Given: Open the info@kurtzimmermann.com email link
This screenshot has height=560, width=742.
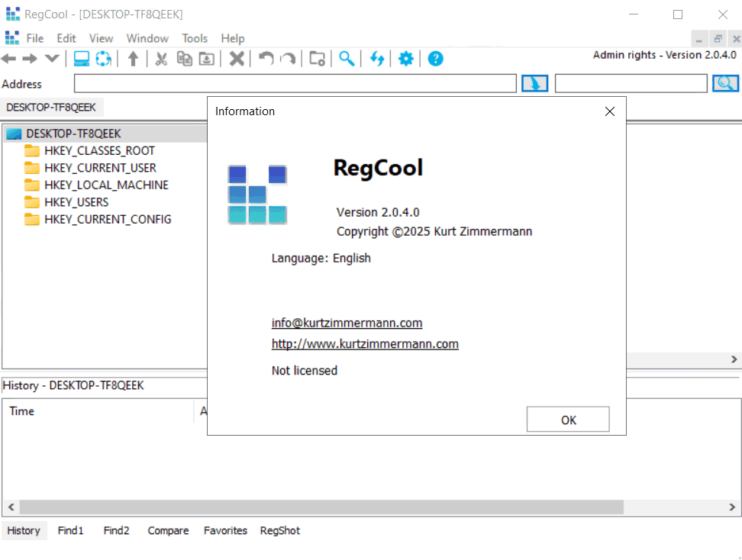Looking at the screenshot, I should [347, 323].
